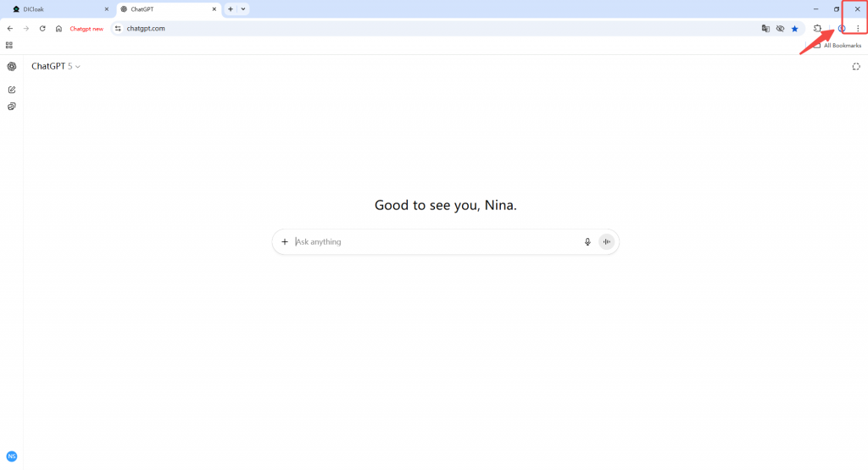Open a new browser tab
The width and height of the screenshot is (868, 470).
pyautogui.click(x=231, y=9)
